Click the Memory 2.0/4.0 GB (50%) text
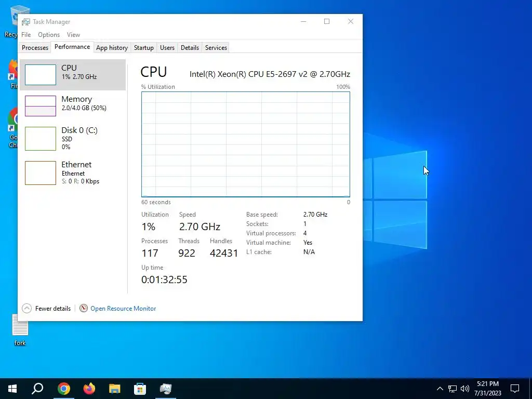 click(84, 108)
